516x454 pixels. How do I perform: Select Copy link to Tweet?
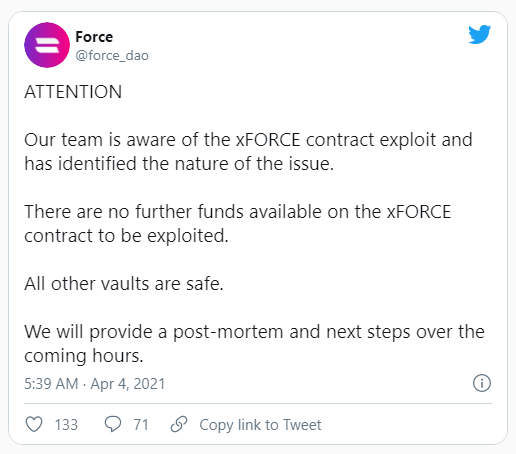tap(260, 425)
